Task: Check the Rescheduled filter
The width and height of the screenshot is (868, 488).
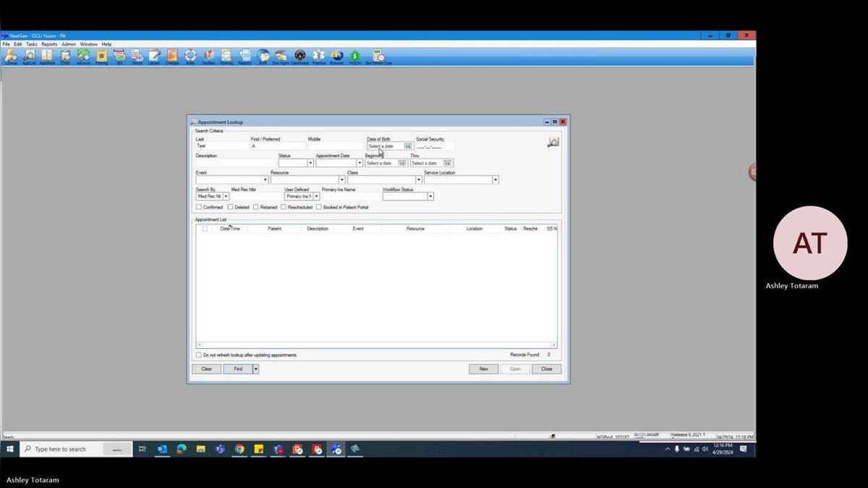Action: (x=284, y=207)
